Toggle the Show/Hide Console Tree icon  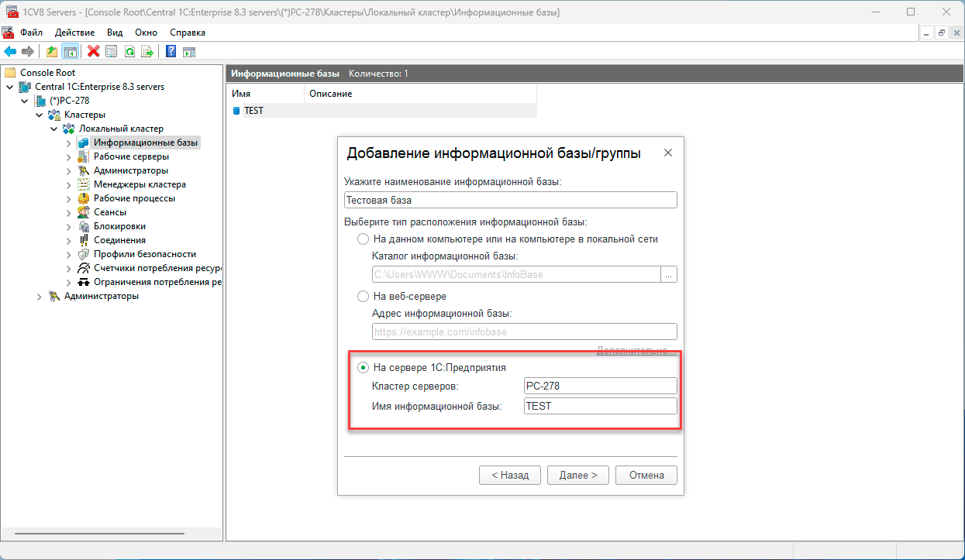click(70, 51)
